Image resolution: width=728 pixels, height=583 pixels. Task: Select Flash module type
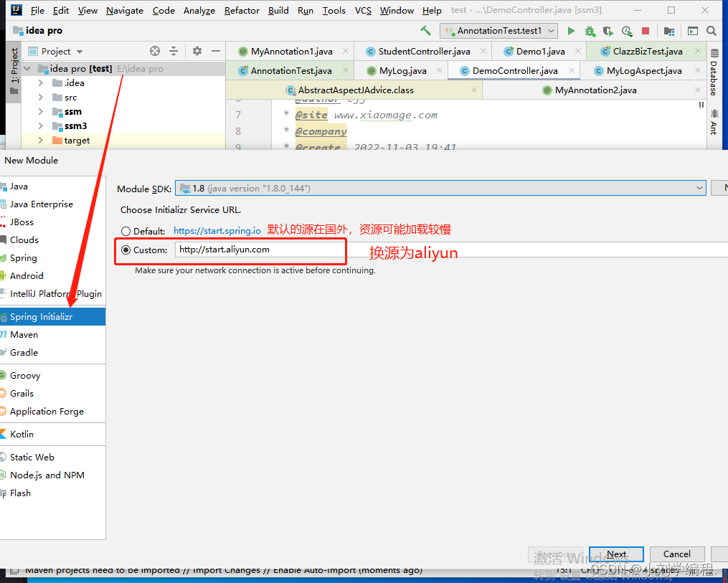(52, 493)
